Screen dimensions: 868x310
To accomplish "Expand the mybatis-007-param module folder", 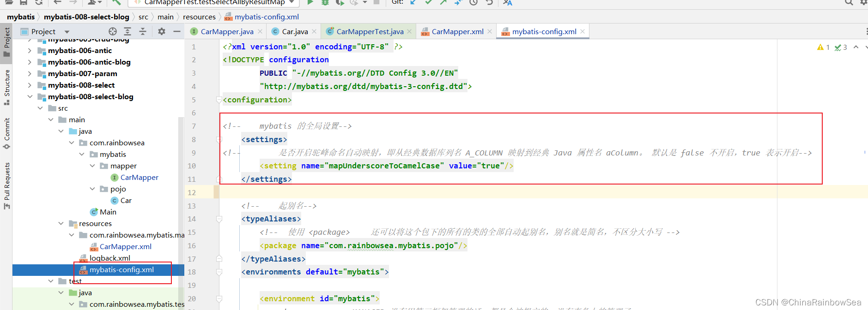I will (x=30, y=74).
